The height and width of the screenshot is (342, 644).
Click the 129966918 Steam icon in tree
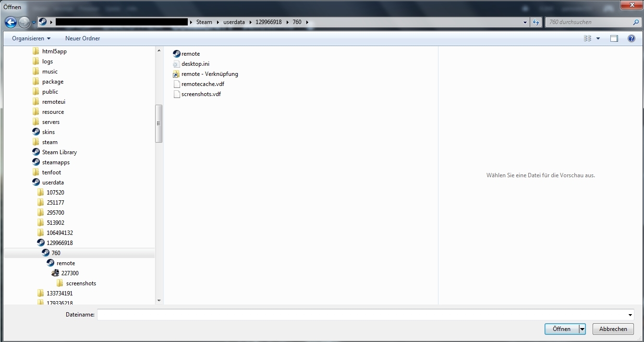pos(41,243)
